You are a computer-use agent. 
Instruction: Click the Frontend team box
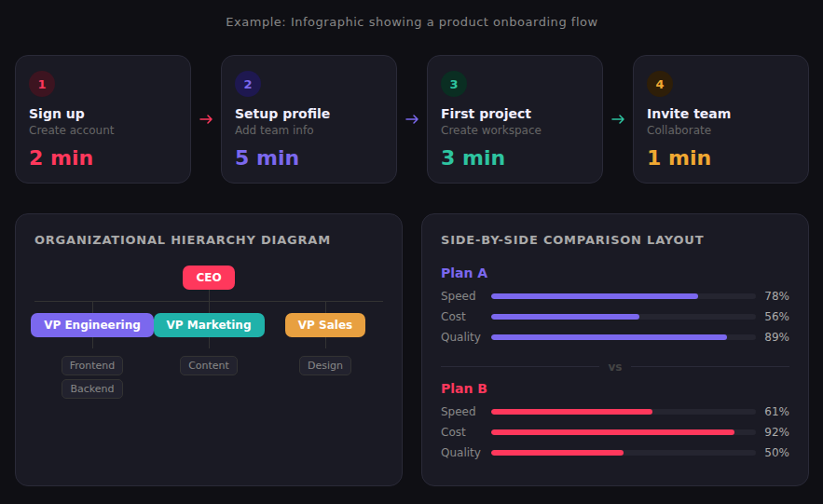(x=92, y=365)
